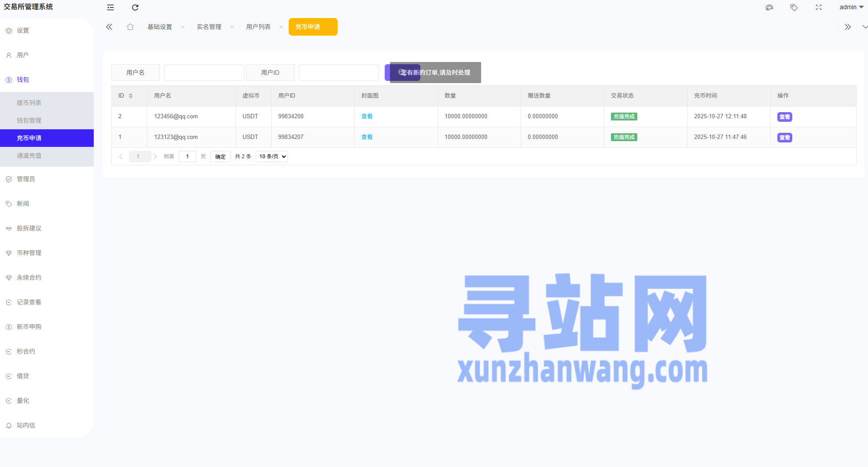Click the sidebar collapse menu icon
Viewport: 868px width, 467px height.
click(x=110, y=7)
